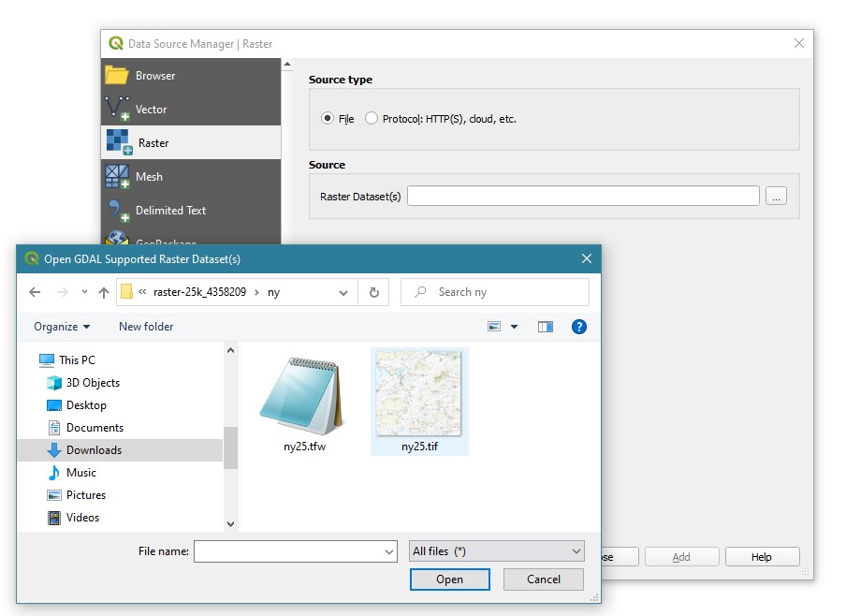Click the Cancel button
This screenshot has height=616, width=846.
pos(543,579)
